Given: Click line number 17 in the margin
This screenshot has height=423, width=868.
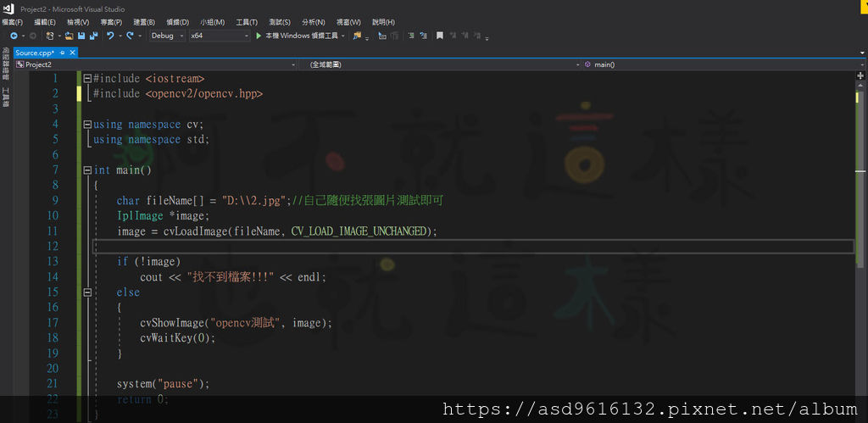Looking at the screenshot, I should click(x=52, y=322).
